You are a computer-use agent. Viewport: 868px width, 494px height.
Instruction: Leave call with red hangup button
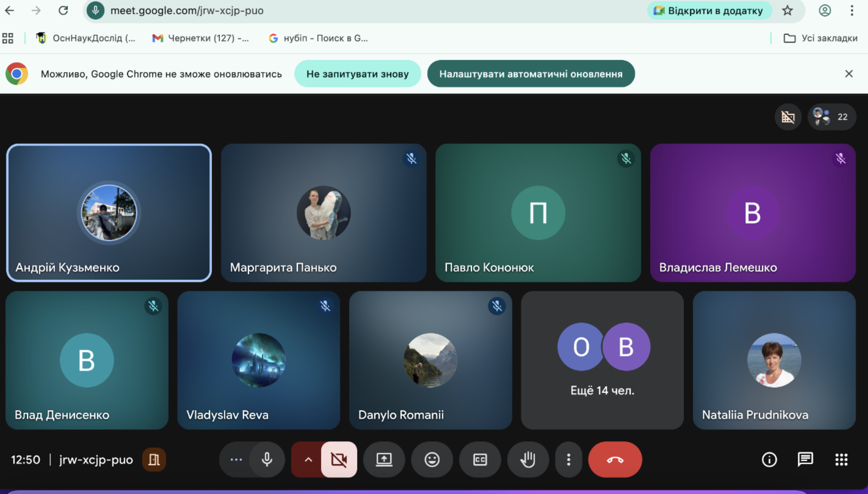[615, 459]
